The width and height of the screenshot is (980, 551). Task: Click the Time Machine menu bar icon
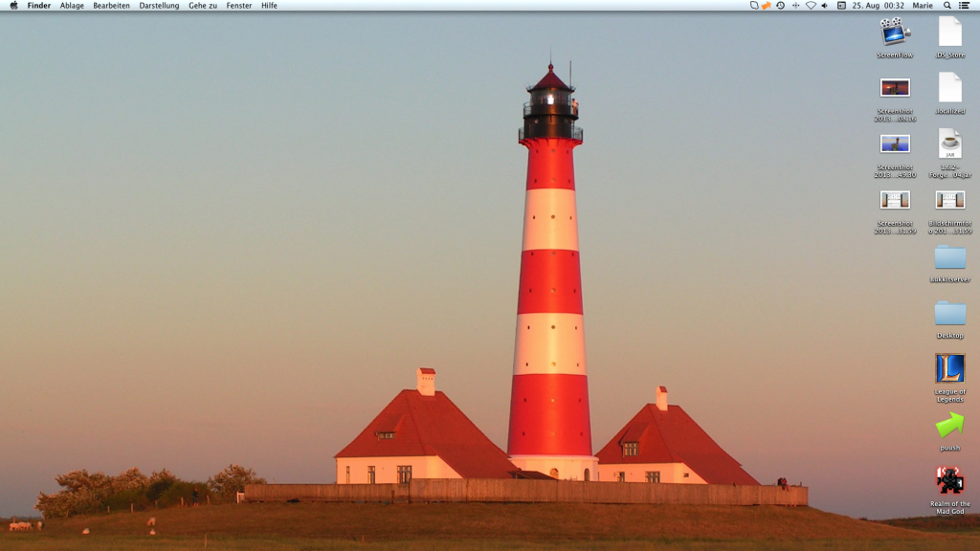click(x=780, y=6)
